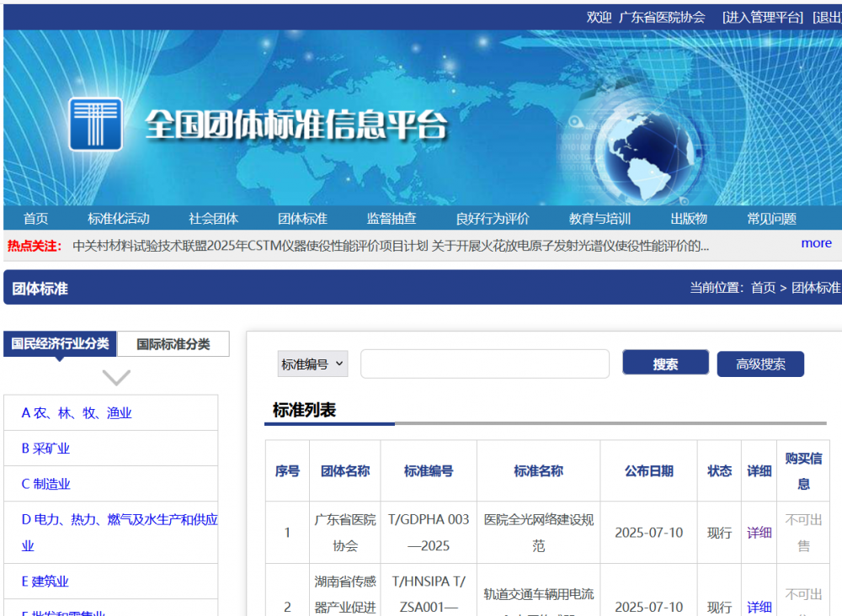Screen dimensions: 842x616
Task: Click the platform logo icon
Action: click(95, 125)
